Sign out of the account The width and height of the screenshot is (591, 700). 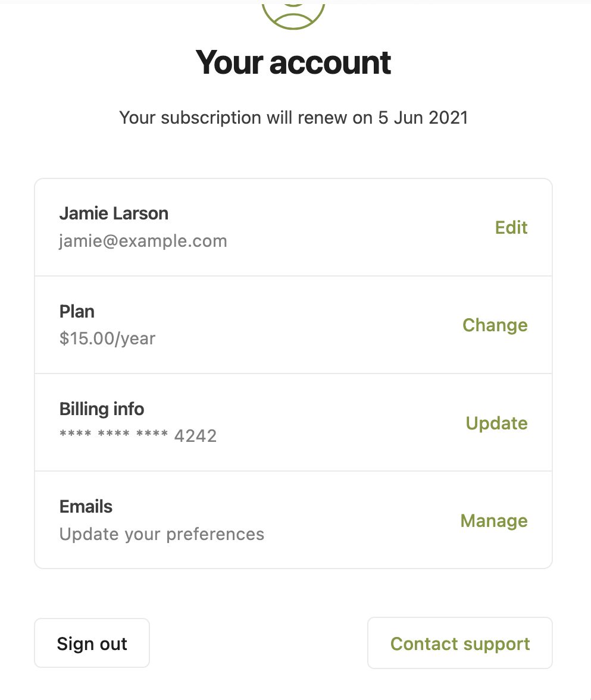coord(92,644)
